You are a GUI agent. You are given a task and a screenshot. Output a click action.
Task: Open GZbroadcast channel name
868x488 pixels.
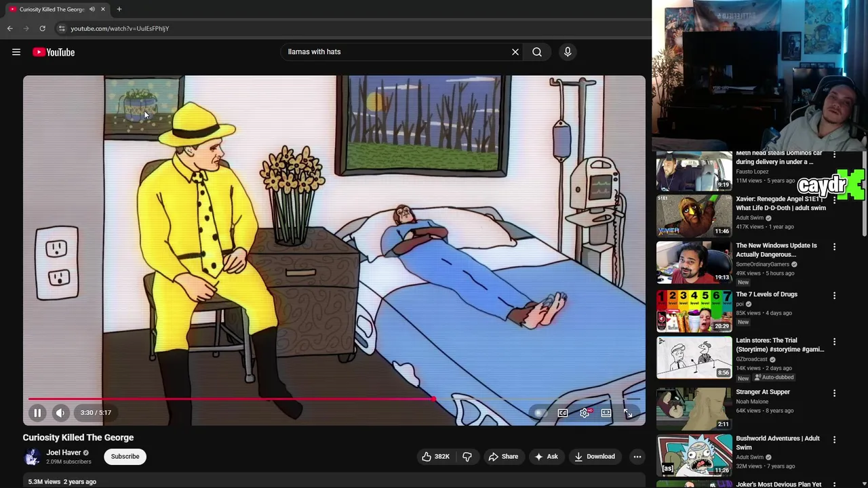(751, 359)
